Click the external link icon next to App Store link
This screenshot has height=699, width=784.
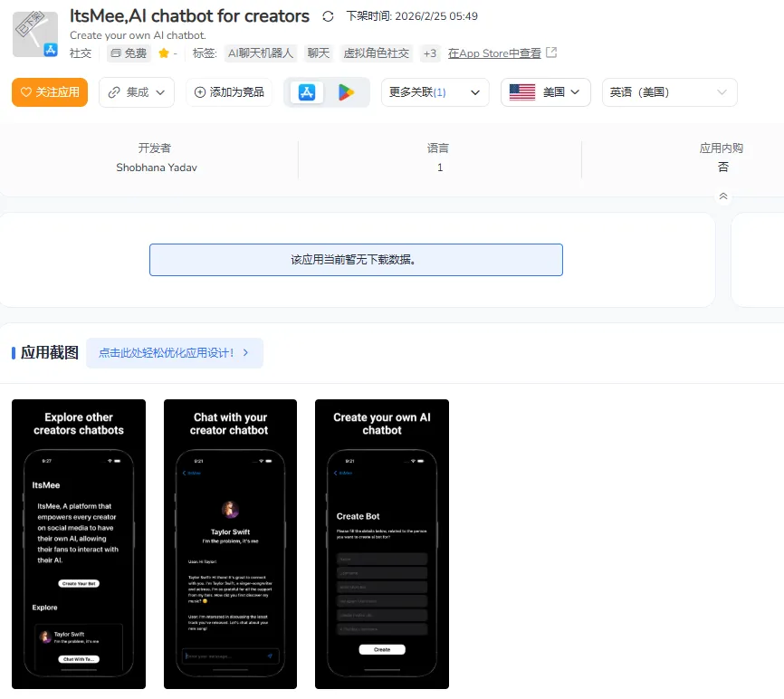click(551, 53)
